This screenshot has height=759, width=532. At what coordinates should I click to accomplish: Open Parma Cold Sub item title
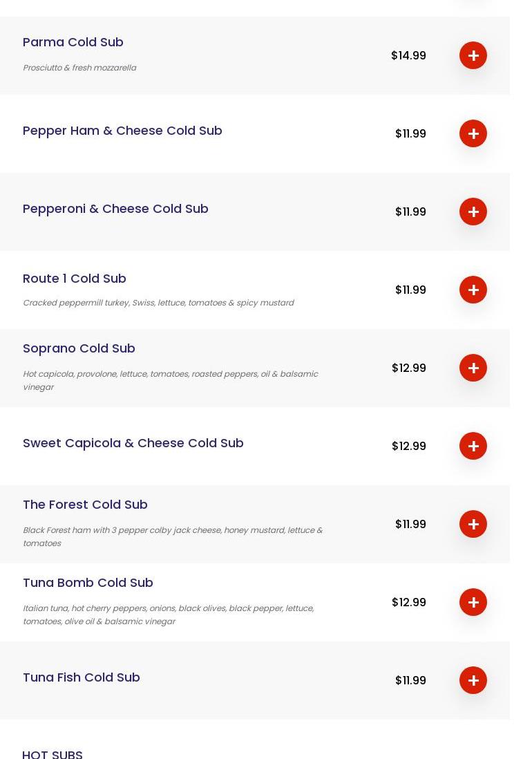[x=73, y=42]
